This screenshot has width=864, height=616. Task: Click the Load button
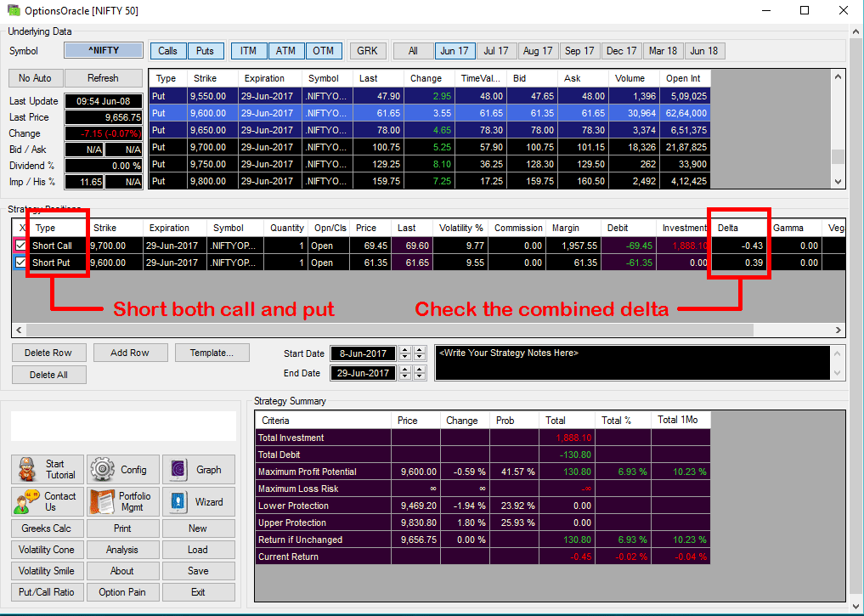[198, 550]
